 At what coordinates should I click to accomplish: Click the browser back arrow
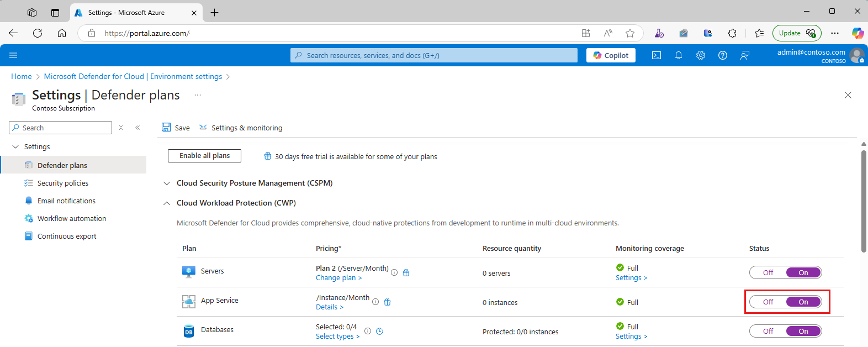pos(13,33)
